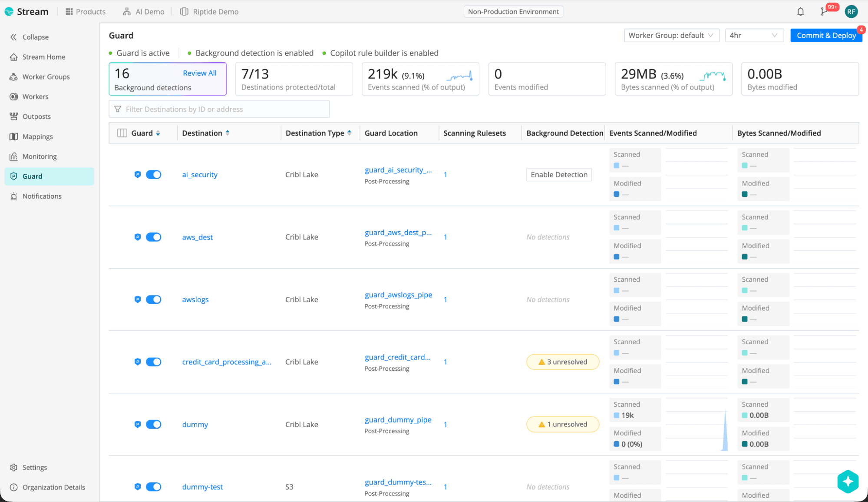Image resolution: width=868 pixels, height=502 pixels.
Task: Open the Worker Group dropdown
Action: (671, 35)
